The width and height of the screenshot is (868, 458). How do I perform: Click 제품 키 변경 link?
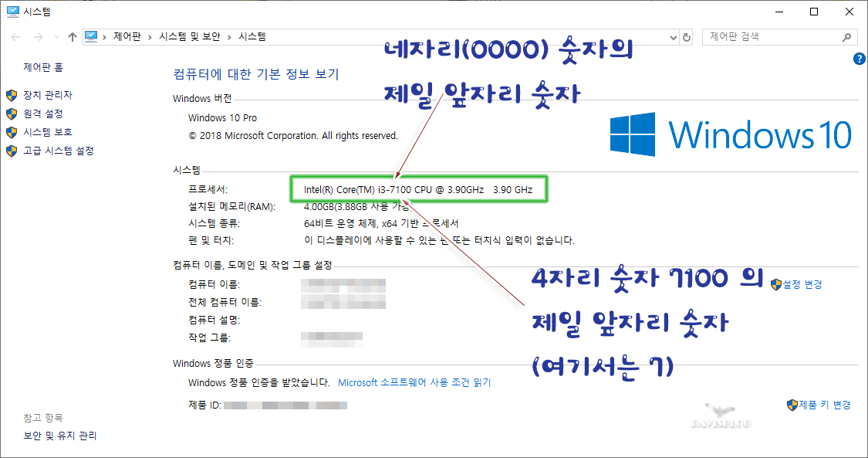824,405
